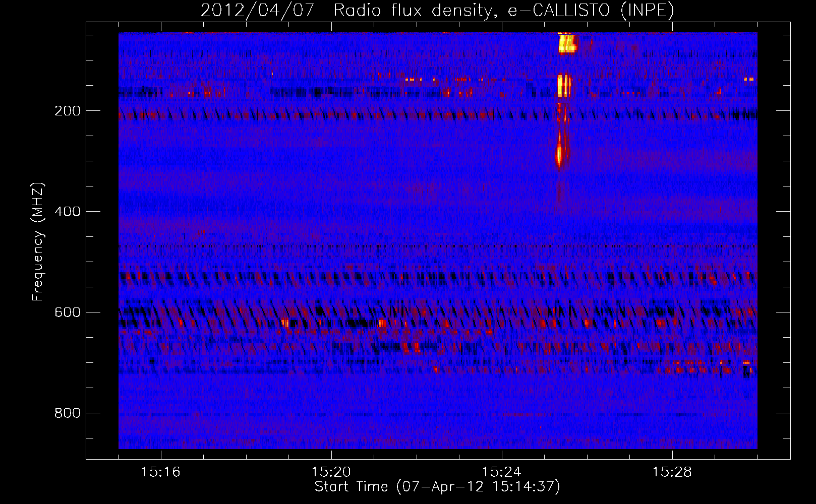Screen dimensions: 816x504
Task: Click the bright yellow burst at top of spectrogram
Action: pos(567,43)
